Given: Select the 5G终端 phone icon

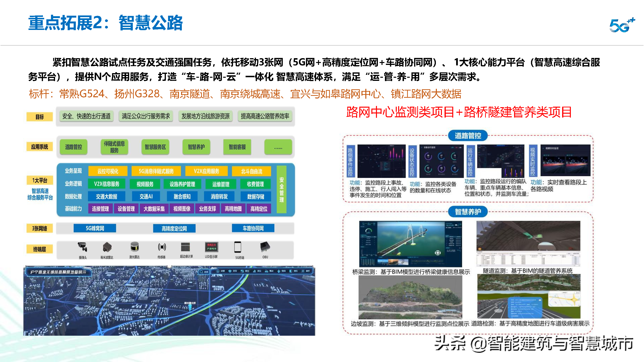Looking at the screenshot, I should click(x=238, y=247).
